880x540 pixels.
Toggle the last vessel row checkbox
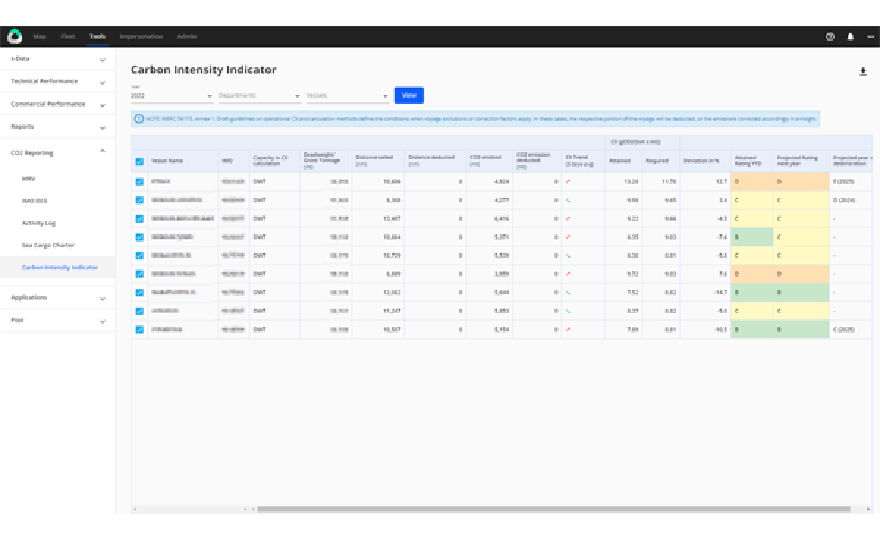(139, 328)
